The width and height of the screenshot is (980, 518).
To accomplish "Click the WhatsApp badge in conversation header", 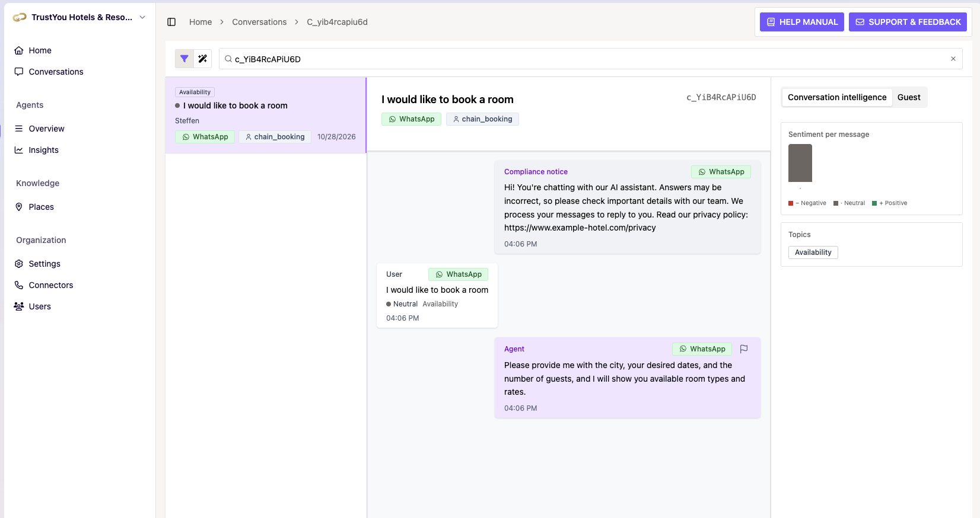I will click(x=411, y=119).
